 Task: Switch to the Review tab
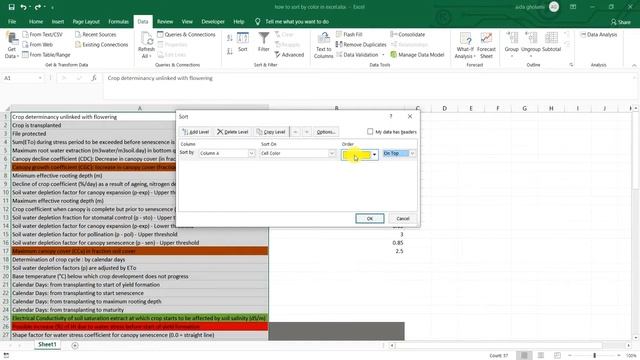(x=165, y=22)
